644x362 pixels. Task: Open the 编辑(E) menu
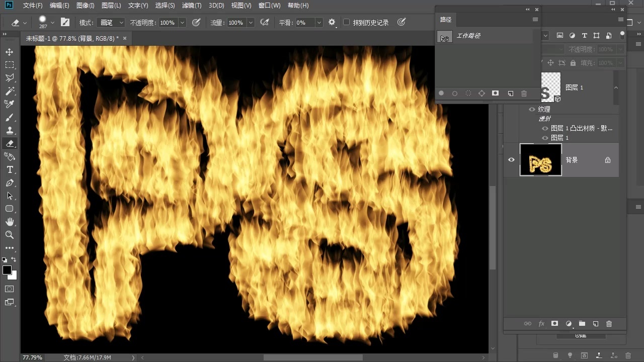[x=59, y=6]
